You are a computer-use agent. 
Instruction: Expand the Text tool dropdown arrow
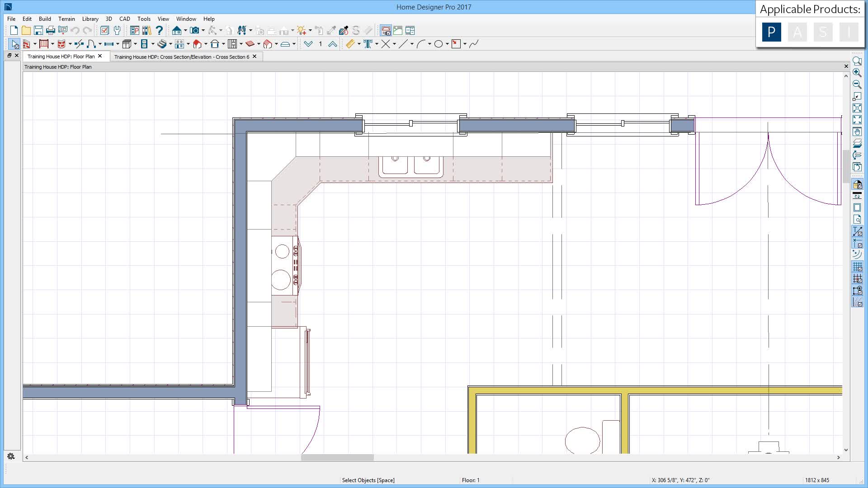[x=377, y=44]
